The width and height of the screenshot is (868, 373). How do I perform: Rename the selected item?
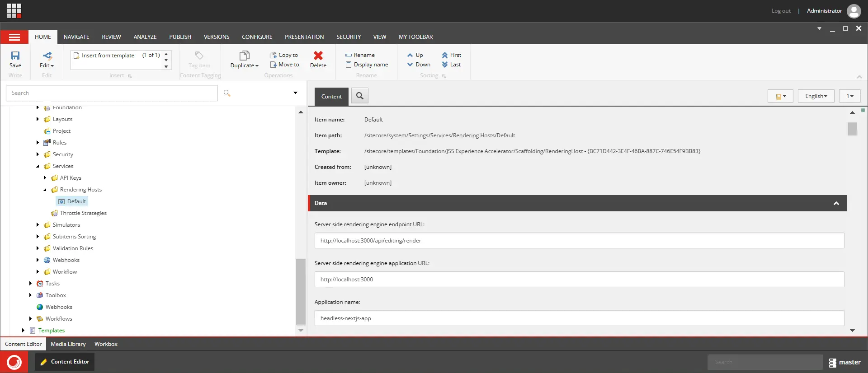[x=360, y=55]
